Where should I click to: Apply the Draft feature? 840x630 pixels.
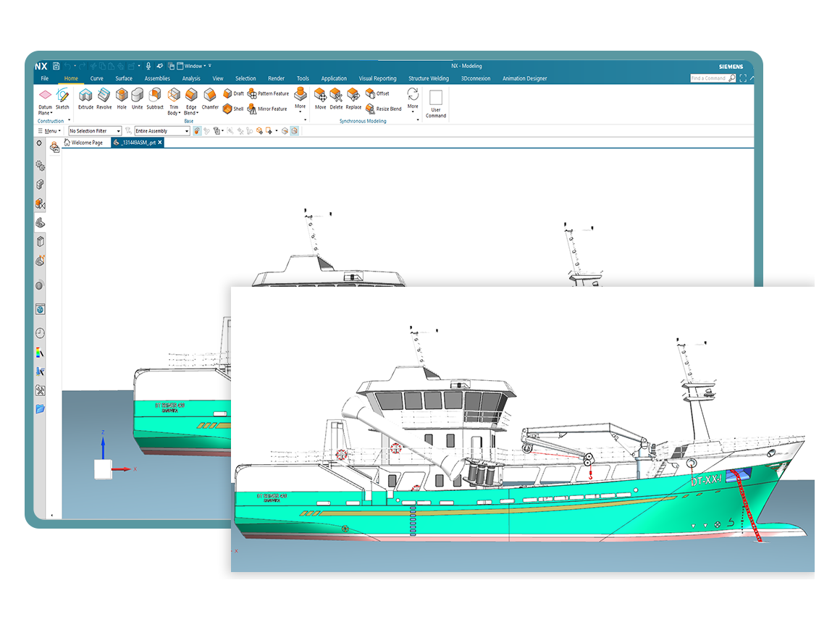(x=233, y=93)
